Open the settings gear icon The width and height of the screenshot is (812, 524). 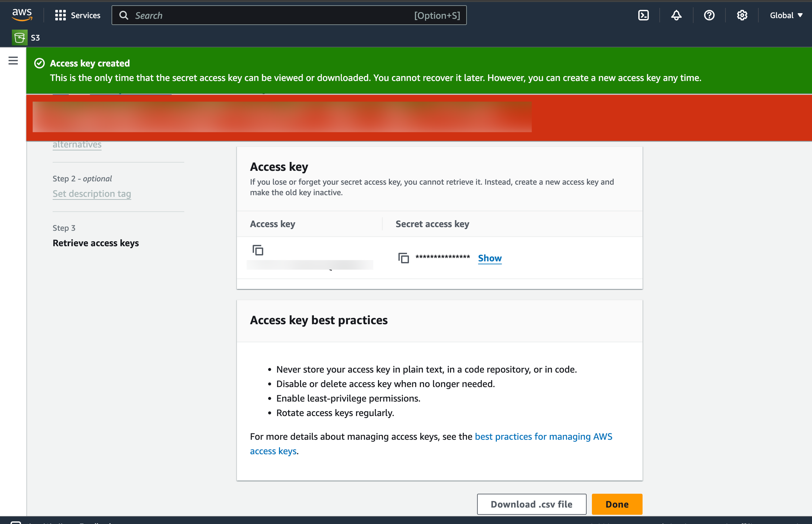click(742, 15)
